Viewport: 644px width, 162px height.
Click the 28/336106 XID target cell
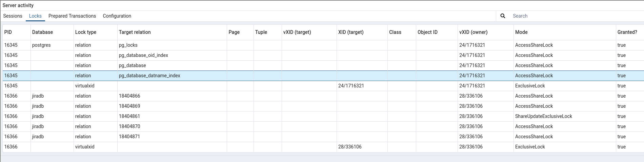point(362,147)
